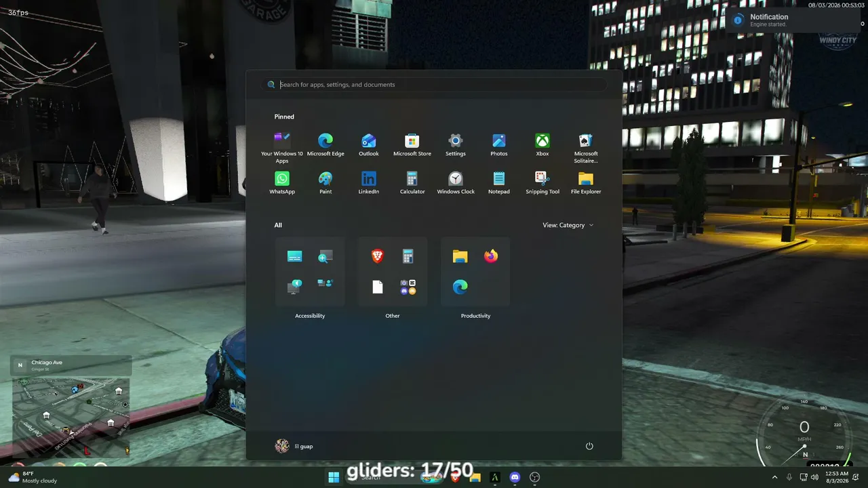Click the Start menu search box
The width and height of the screenshot is (868, 488).
pyautogui.click(x=434, y=85)
